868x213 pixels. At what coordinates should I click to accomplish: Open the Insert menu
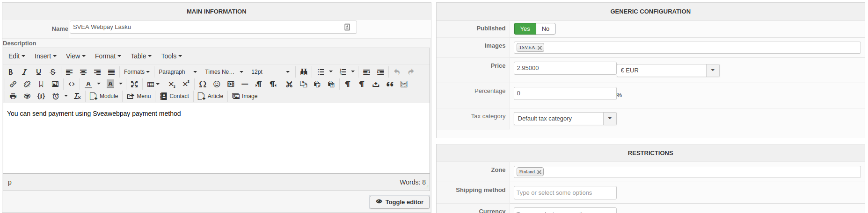pyautogui.click(x=45, y=56)
